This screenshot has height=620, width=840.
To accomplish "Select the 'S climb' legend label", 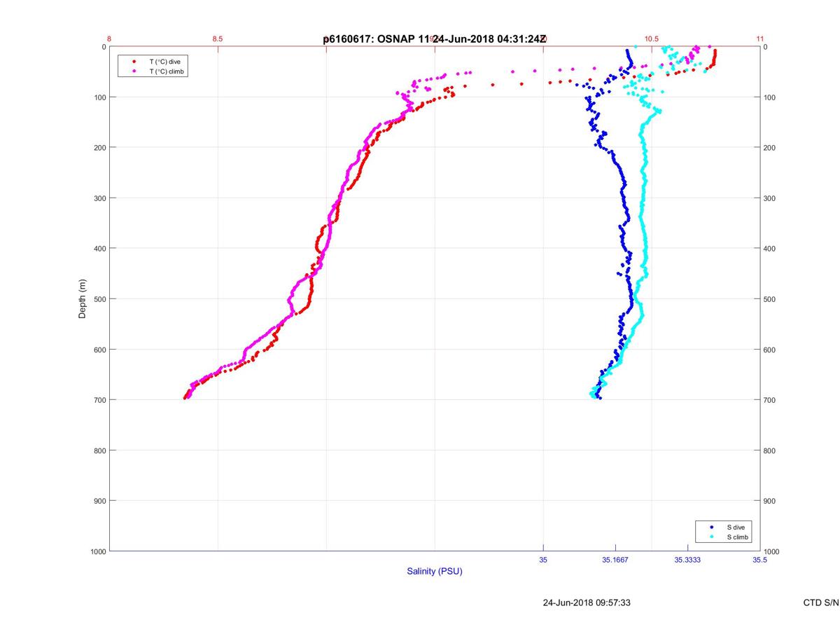I will click(738, 537).
